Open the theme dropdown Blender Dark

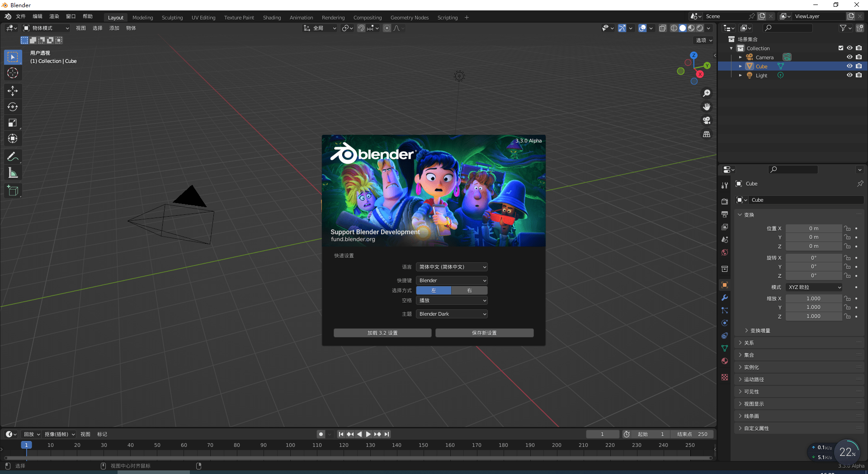click(452, 314)
